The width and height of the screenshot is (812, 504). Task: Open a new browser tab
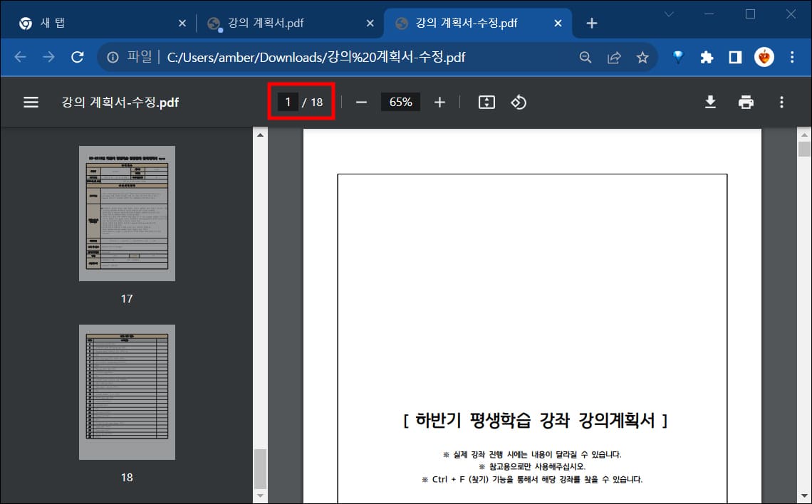591,23
